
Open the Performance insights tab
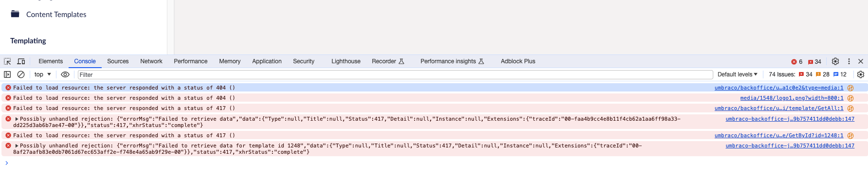452,61
